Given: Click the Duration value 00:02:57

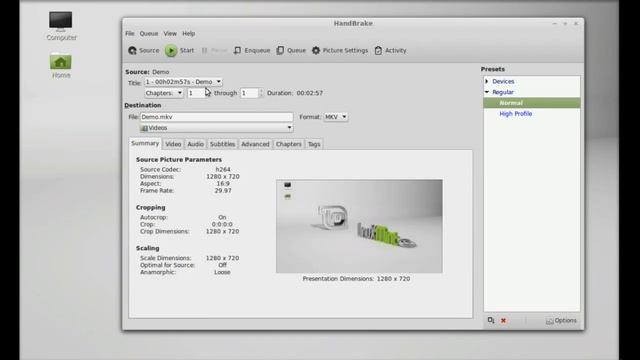Looking at the screenshot, I should (x=310, y=93).
